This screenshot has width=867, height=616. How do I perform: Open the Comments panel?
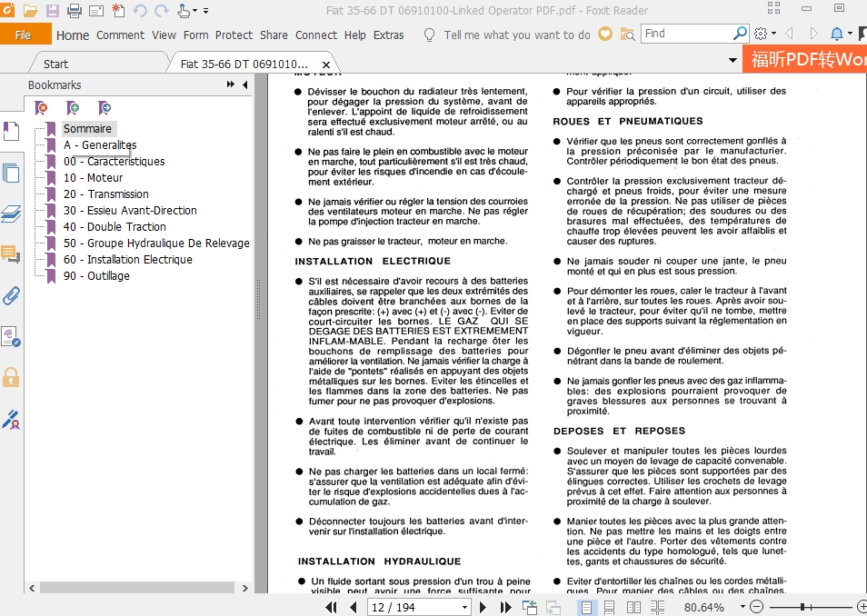[x=12, y=257]
